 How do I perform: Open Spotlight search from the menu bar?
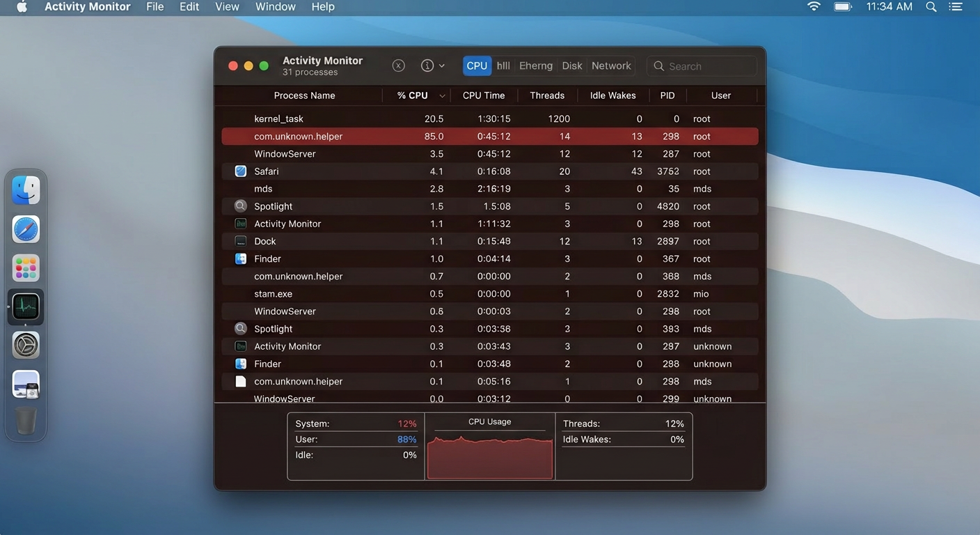tap(931, 7)
